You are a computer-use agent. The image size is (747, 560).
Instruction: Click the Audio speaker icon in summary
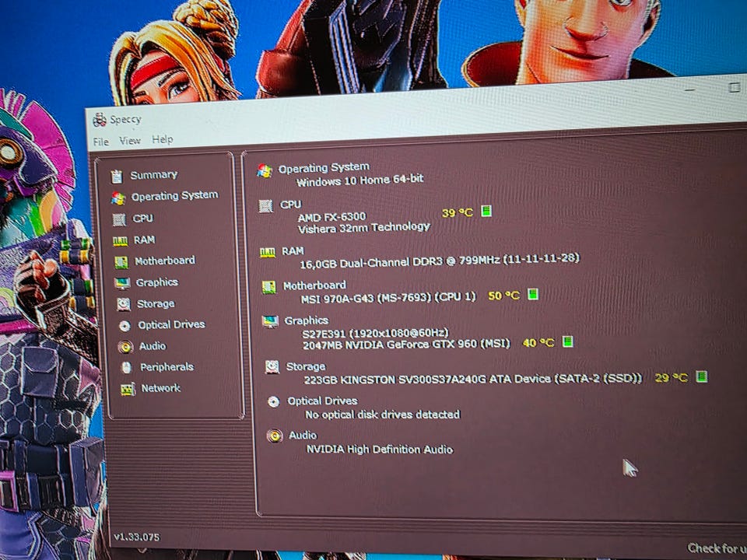click(x=275, y=436)
